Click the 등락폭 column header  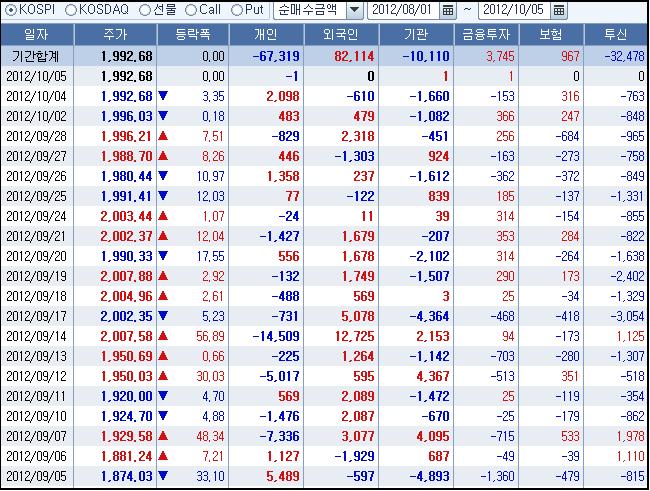coord(193,34)
